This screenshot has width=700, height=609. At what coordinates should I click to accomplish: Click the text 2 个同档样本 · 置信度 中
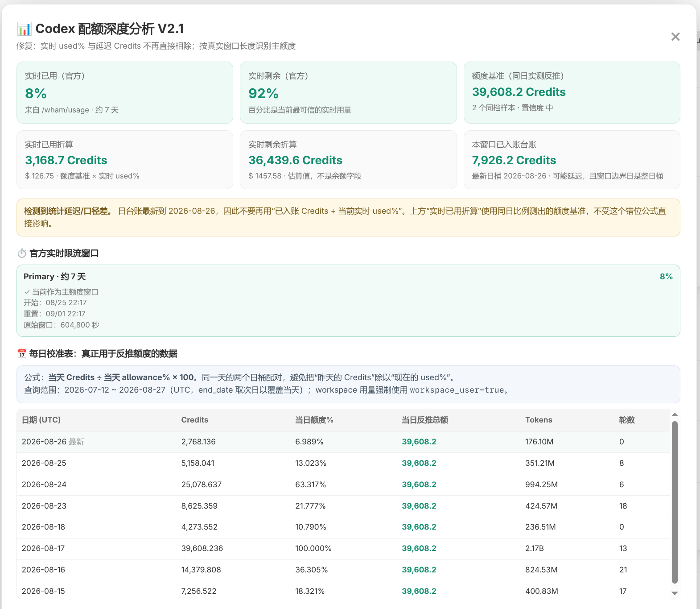pos(513,108)
